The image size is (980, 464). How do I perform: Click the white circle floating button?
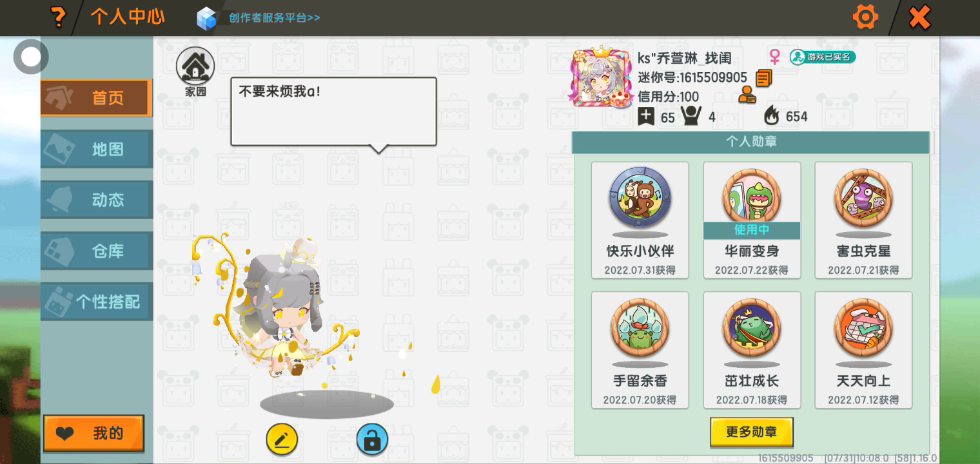pyautogui.click(x=31, y=57)
